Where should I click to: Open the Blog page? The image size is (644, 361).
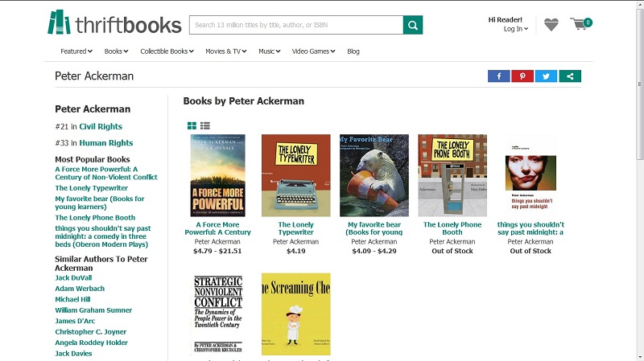coord(353,51)
